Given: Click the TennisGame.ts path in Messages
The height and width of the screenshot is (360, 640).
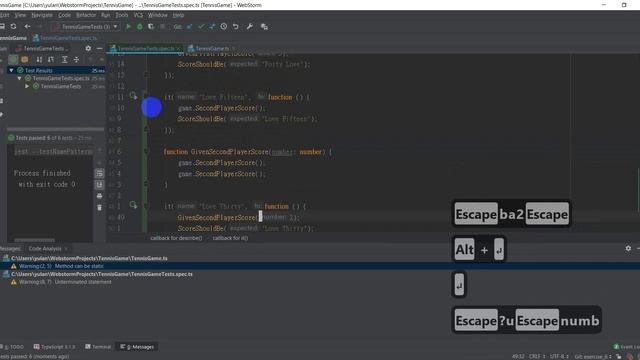Looking at the screenshot, I should click(x=89, y=258).
